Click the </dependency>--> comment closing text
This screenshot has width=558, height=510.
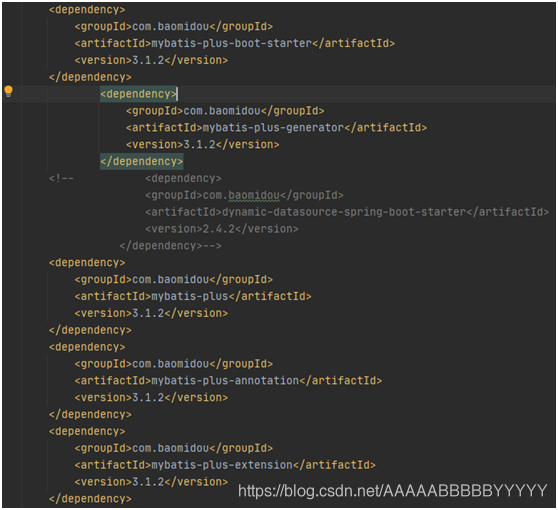[170, 246]
